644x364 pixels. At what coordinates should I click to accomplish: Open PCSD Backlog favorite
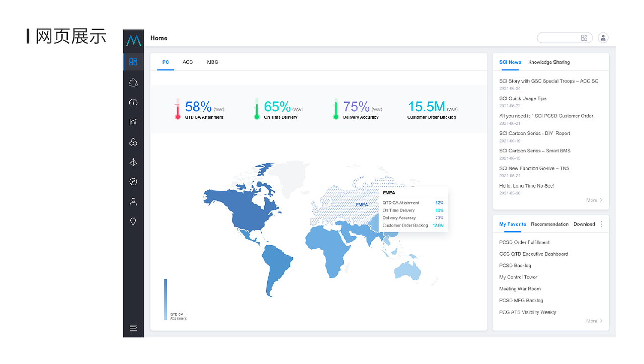pyautogui.click(x=515, y=265)
